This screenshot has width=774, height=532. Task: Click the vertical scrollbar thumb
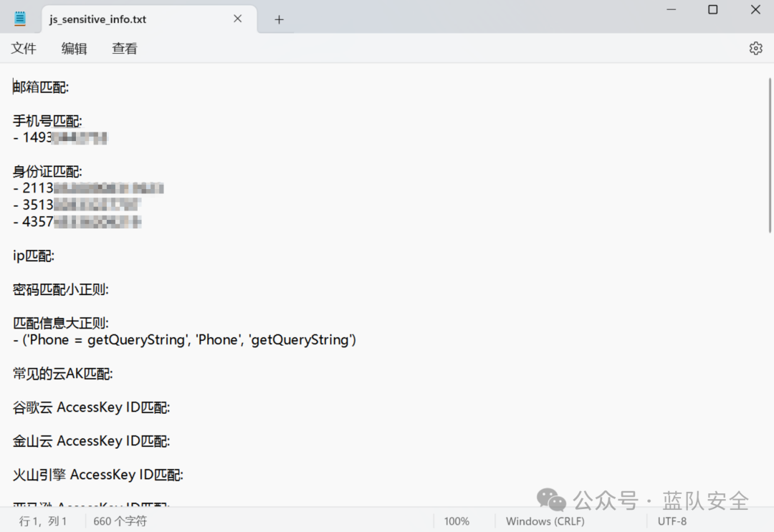[770, 155]
